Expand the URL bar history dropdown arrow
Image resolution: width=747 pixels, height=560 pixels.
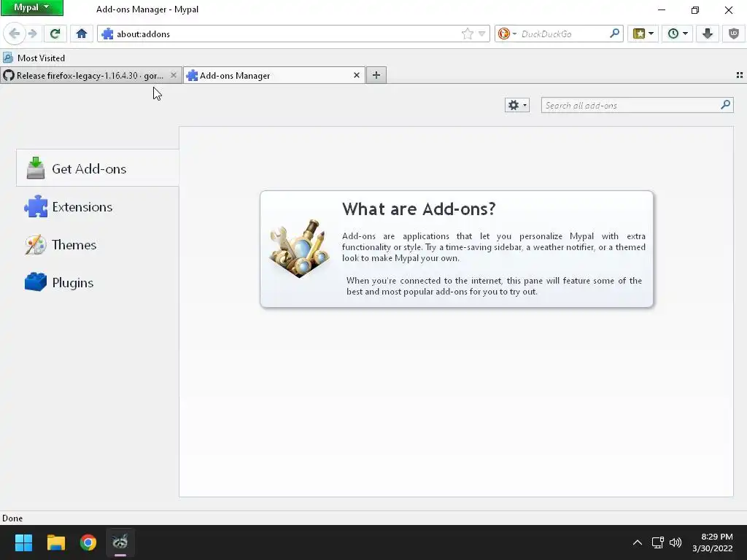481,34
